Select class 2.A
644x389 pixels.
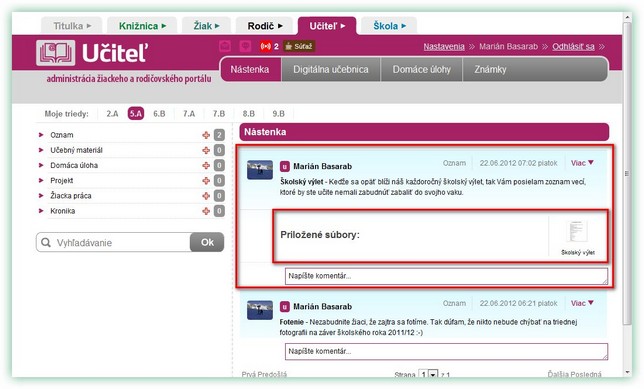tap(112, 114)
